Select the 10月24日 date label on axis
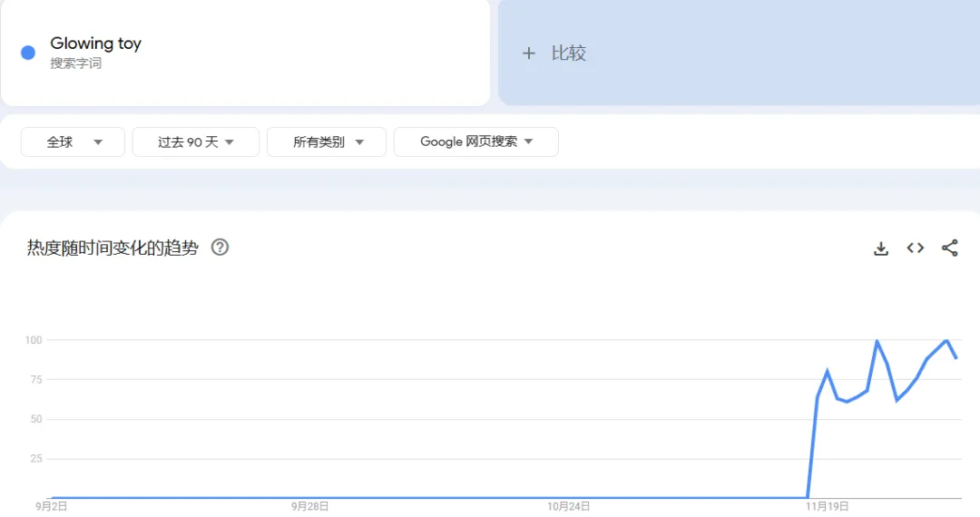 tap(569, 507)
